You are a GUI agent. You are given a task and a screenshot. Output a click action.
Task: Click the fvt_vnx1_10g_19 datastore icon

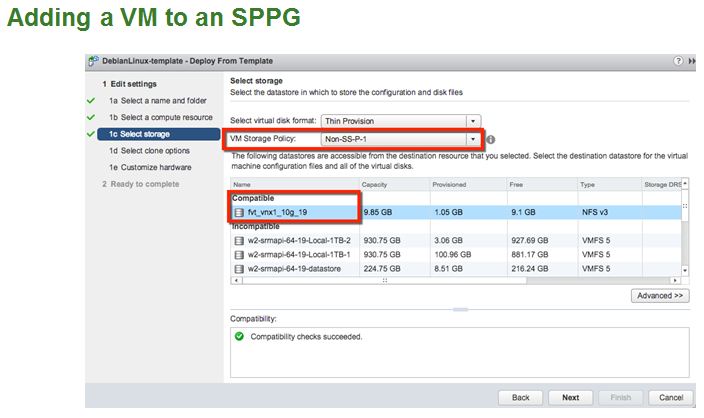tap(238, 212)
